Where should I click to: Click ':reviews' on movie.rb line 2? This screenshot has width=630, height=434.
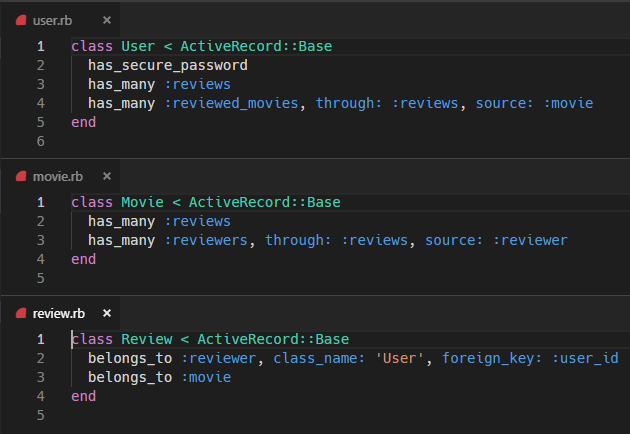click(x=198, y=221)
